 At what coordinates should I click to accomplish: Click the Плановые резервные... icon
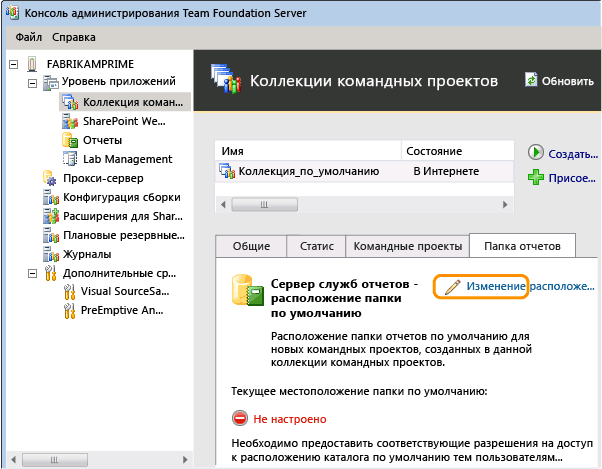pos(51,235)
